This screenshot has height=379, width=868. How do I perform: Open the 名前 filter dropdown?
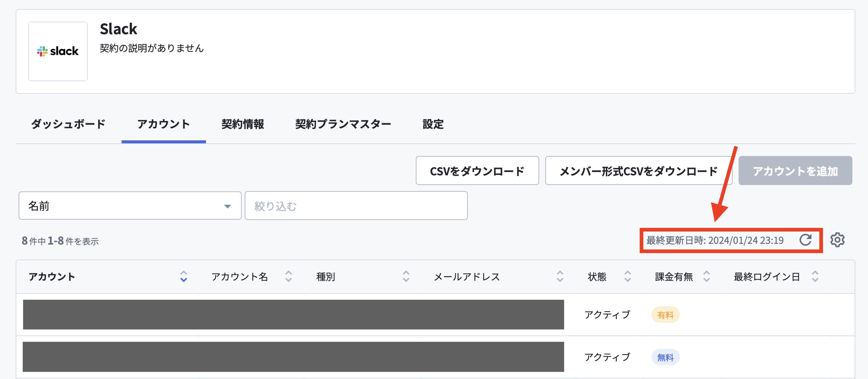[x=130, y=206]
